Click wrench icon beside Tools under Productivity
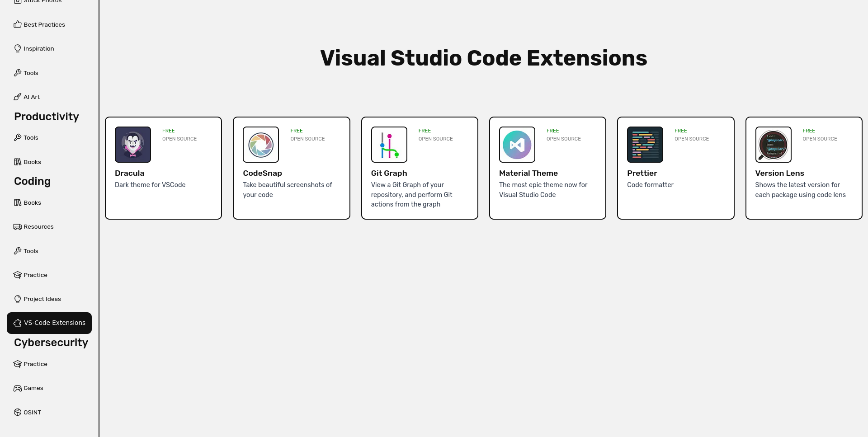Screen dimensions: 868x437 (x=18, y=137)
